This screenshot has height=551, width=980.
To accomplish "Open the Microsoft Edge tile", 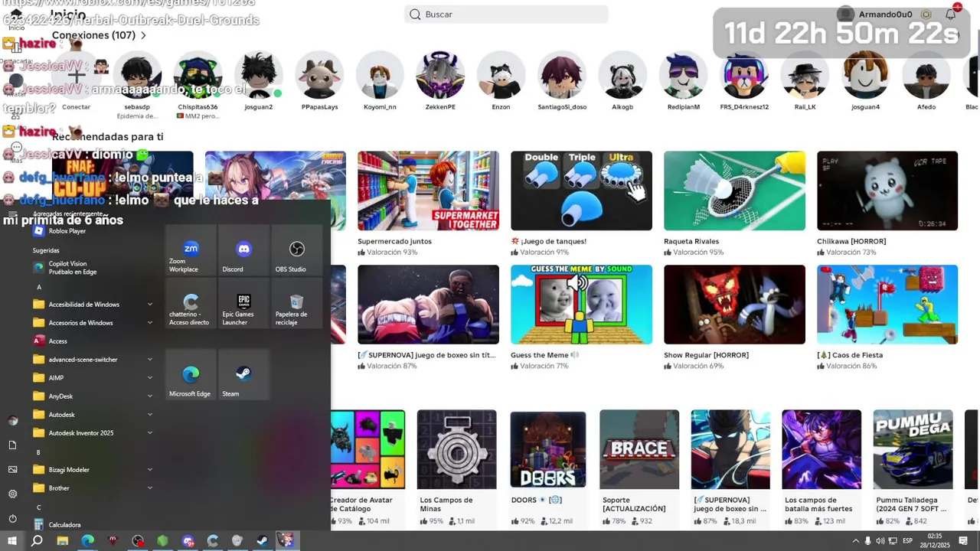I will [191, 374].
